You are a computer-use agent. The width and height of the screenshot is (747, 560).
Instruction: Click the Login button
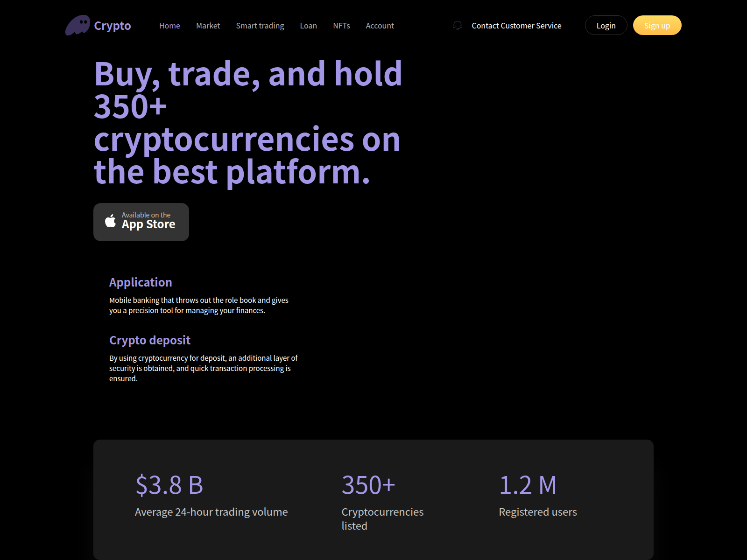pos(606,25)
